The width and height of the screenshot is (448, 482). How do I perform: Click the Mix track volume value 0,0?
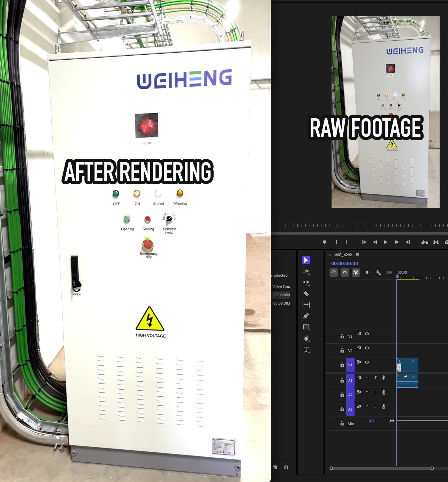[x=371, y=421]
